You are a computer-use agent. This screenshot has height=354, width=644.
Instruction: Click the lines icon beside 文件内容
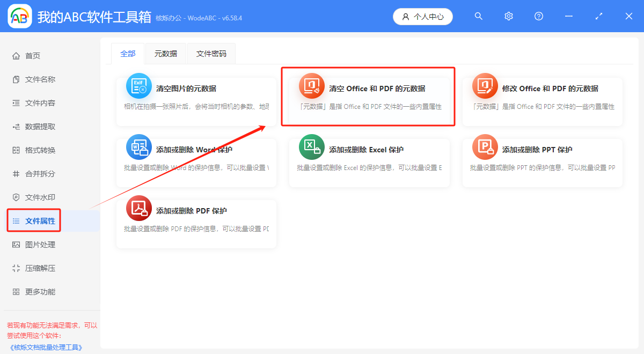click(x=16, y=103)
